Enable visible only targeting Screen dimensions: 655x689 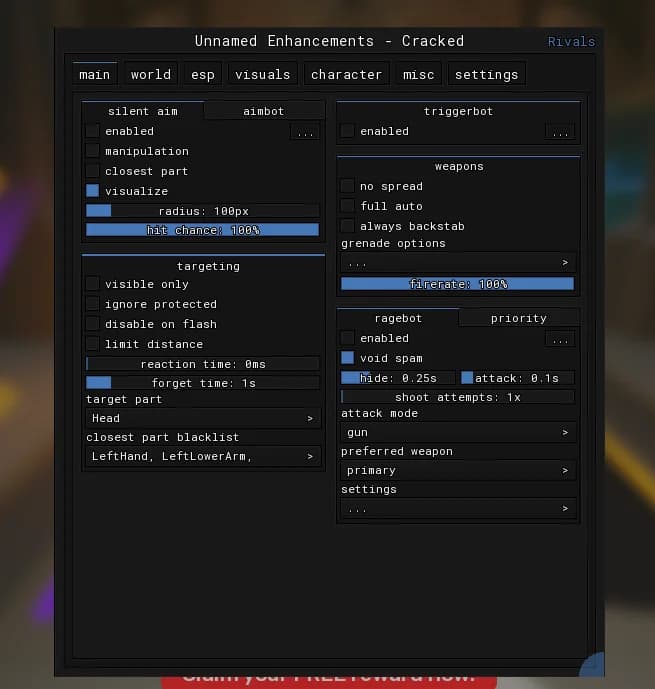93,284
